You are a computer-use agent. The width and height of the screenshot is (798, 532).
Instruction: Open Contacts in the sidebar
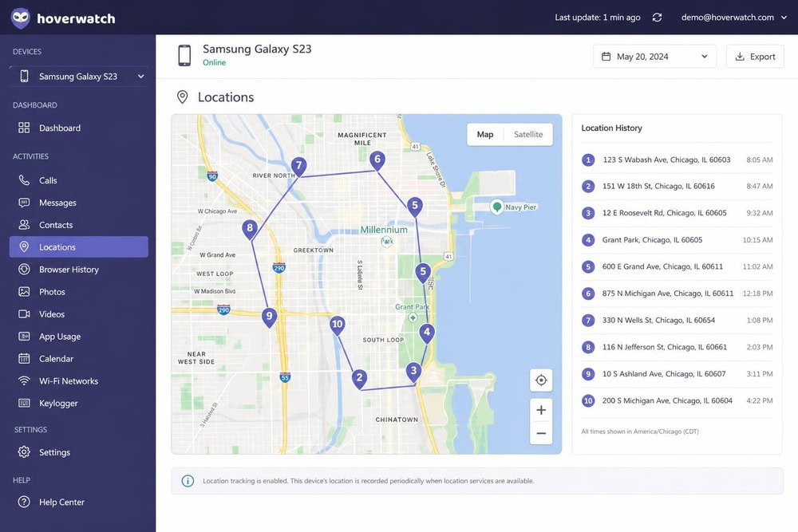[x=79, y=225]
